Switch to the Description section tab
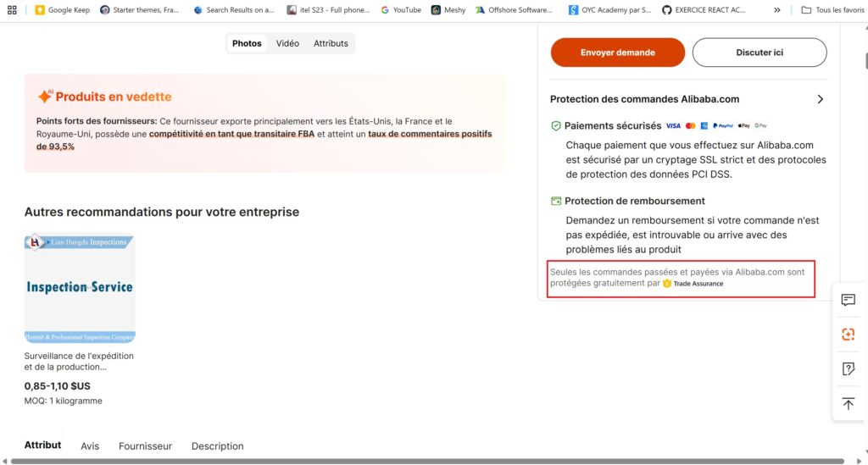Screen dimensions: 868x465 218,446
